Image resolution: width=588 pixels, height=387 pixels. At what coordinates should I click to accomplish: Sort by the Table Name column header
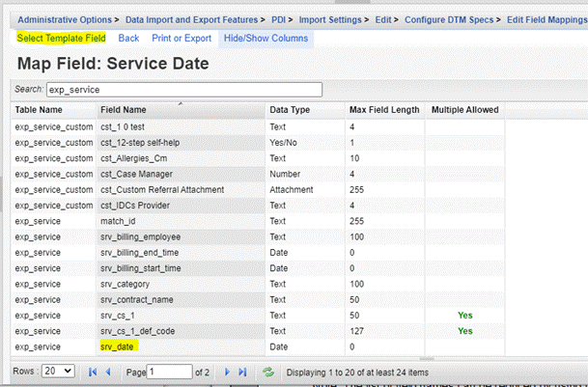point(39,110)
